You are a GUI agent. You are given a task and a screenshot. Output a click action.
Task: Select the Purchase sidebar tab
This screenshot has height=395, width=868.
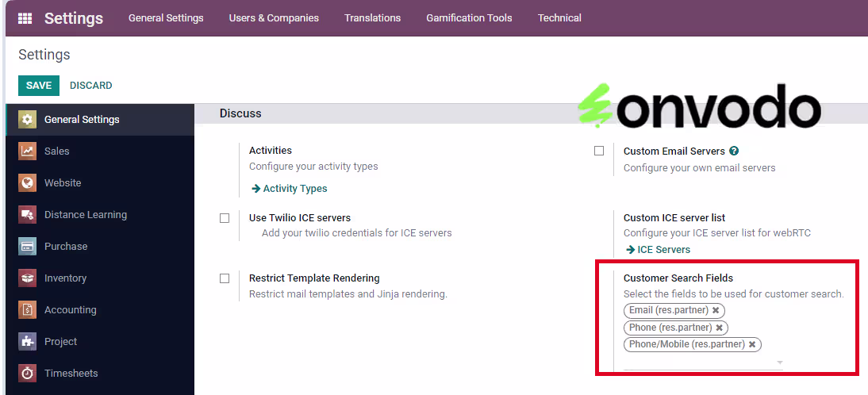(x=100, y=246)
